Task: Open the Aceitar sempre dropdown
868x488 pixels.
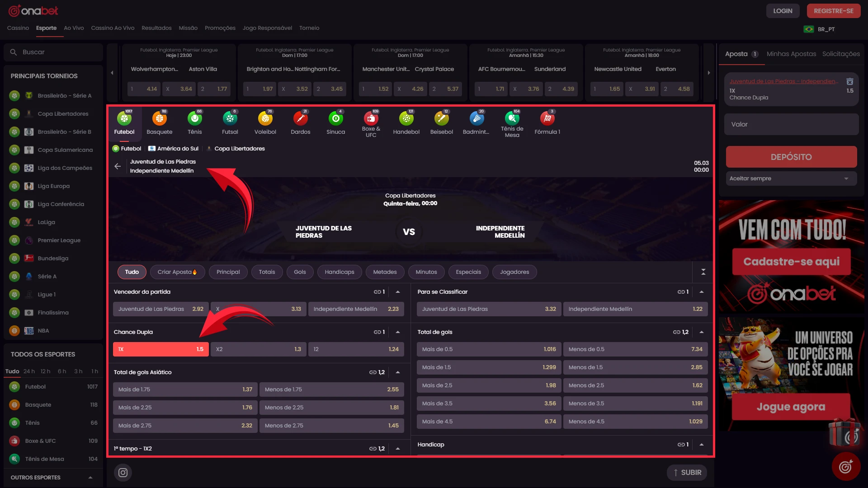Action: click(x=791, y=178)
